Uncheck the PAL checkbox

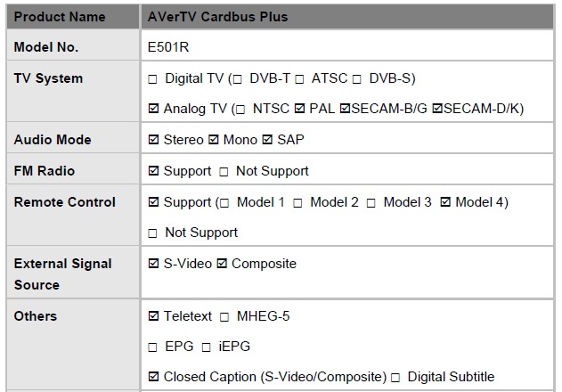(x=300, y=110)
